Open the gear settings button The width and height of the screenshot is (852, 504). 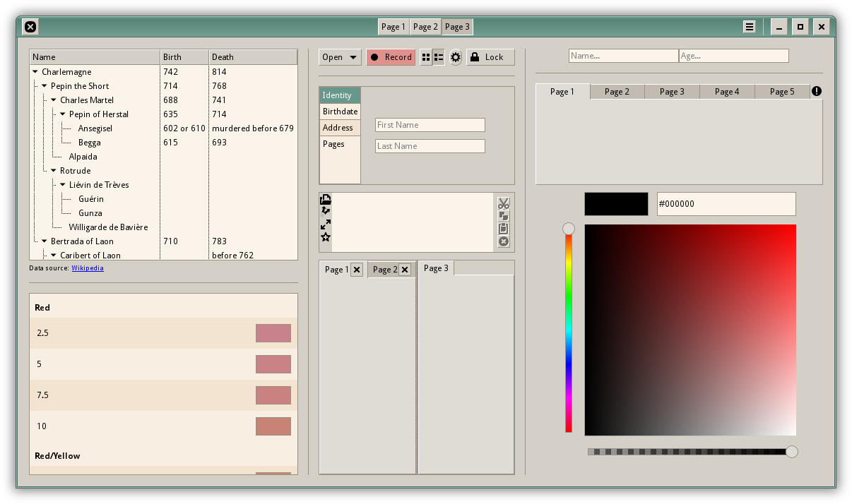click(x=456, y=57)
